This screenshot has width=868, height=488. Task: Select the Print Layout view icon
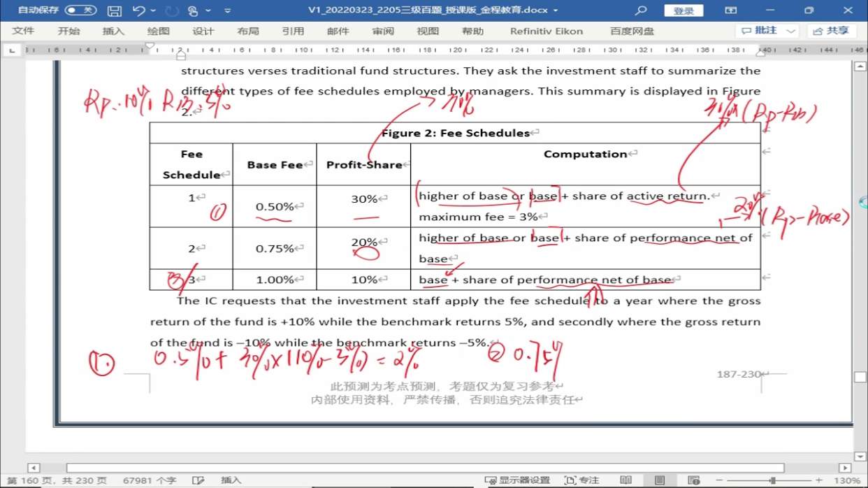[659, 480]
